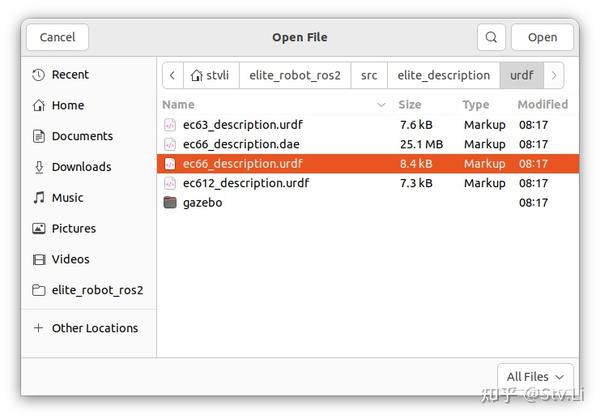Click the Music note icon
The image size is (600, 419).
(39, 198)
